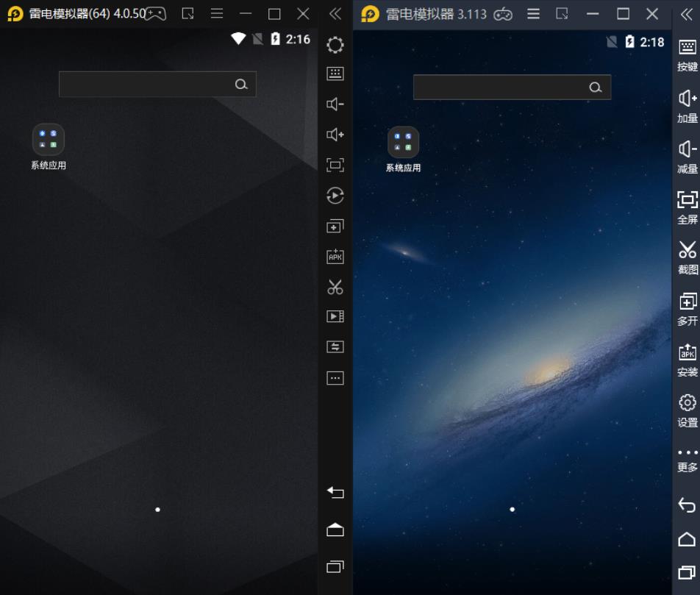Screen dimensions: 700x595
Task: Raise volume in LDPlayer 4.0.50 sidebar
Action: click(335, 135)
